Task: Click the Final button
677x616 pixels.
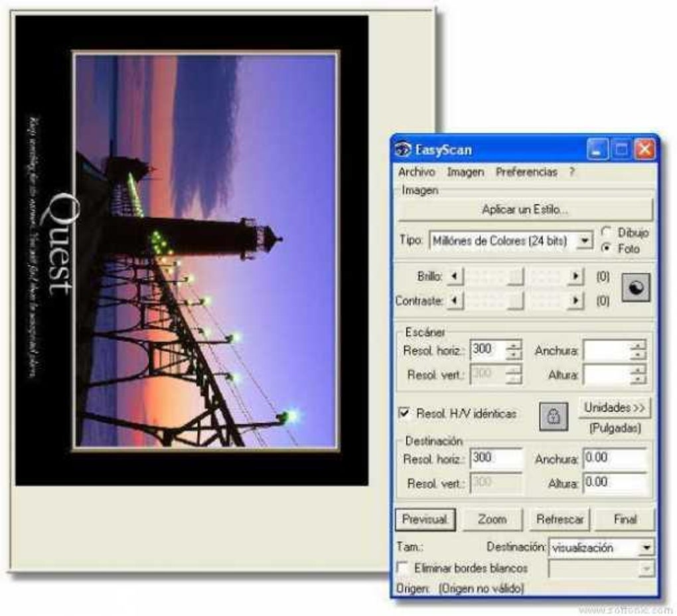Action: coord(625,519)
